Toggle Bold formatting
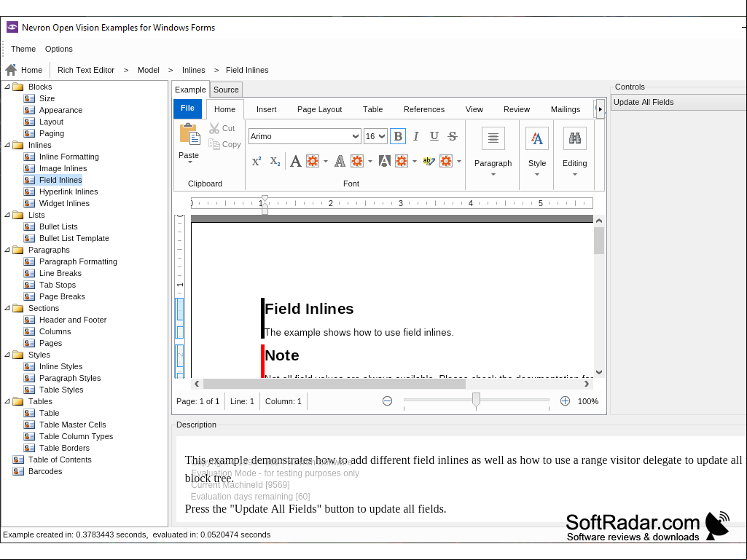Screen dimensions: 747x560 (x=398, y=137)
